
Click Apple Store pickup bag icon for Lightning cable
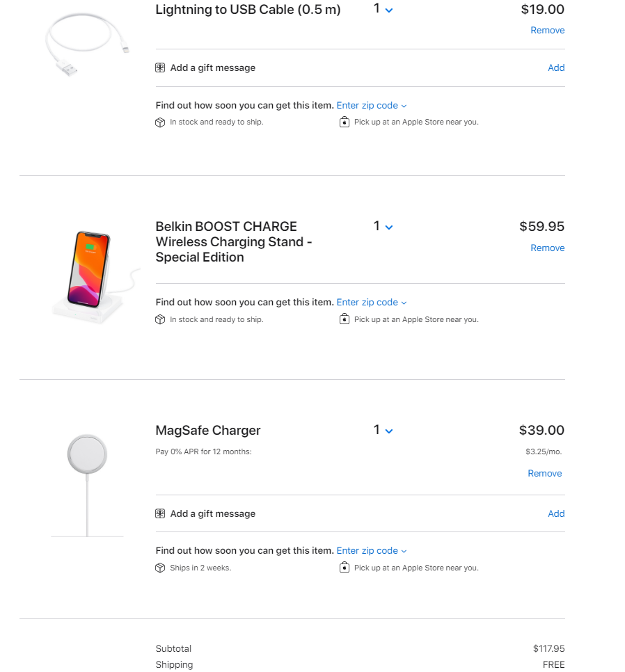[344, 122]
